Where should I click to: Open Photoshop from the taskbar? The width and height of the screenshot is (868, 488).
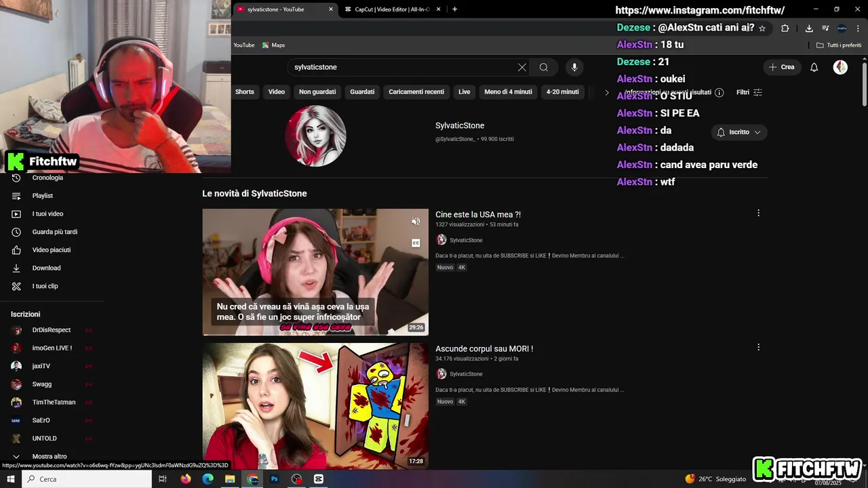point(275,479)
